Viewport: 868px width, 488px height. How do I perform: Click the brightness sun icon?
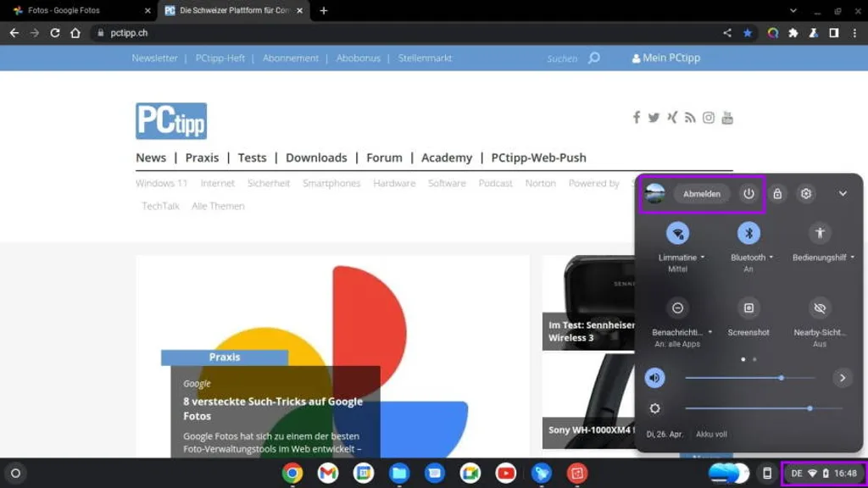[655, 408]
